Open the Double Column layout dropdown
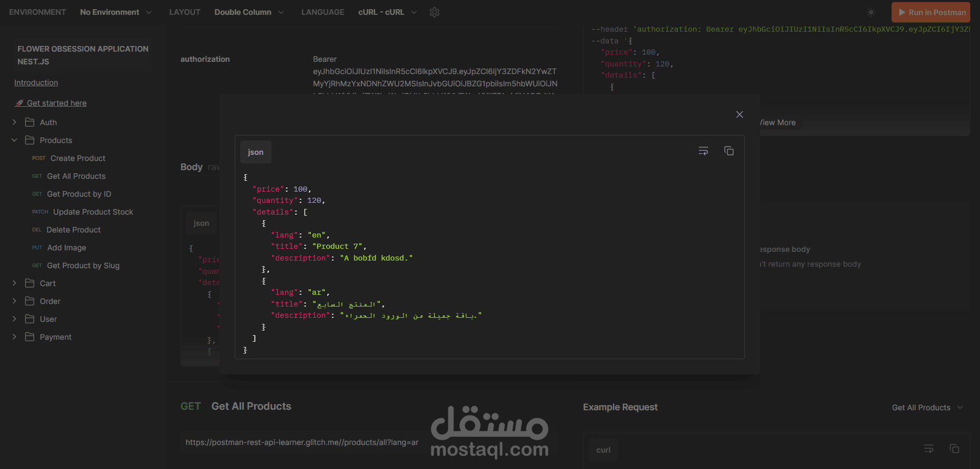 (x=249, y=12)
